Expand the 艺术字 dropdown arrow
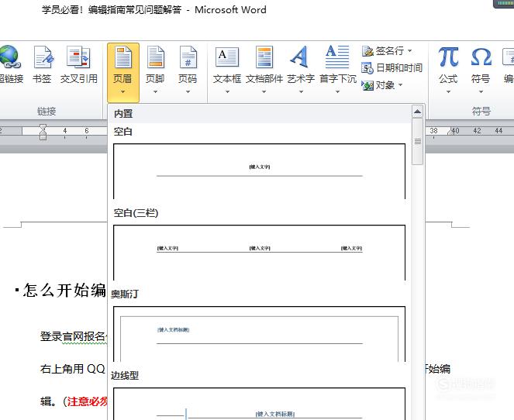Screen dimensions: 514x420 point(301,92)
